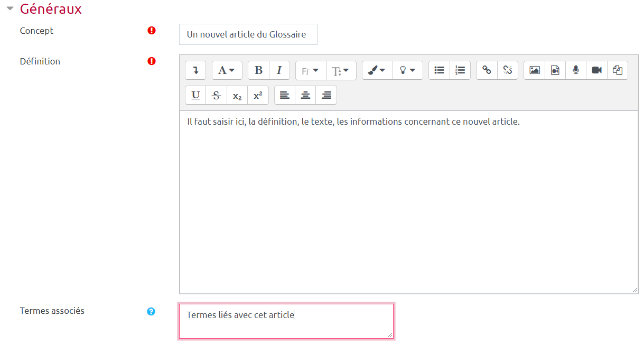Insert an image via the picture icon

(534, 70)
